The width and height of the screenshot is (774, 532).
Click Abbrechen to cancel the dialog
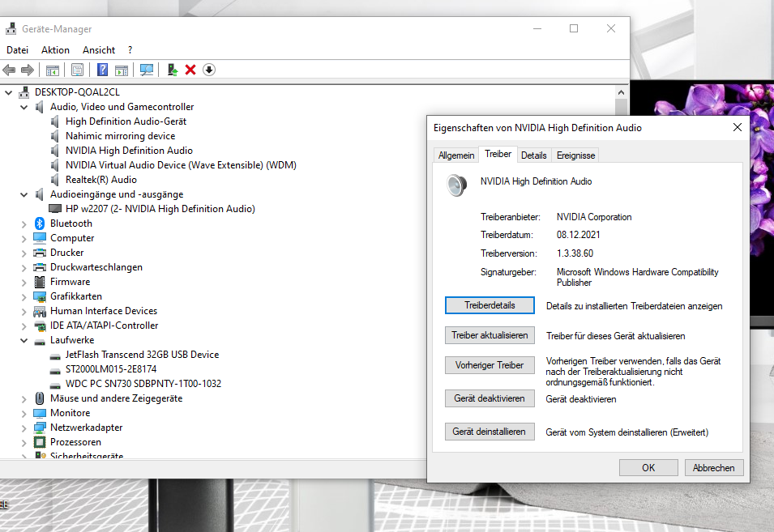click(714, 468)
